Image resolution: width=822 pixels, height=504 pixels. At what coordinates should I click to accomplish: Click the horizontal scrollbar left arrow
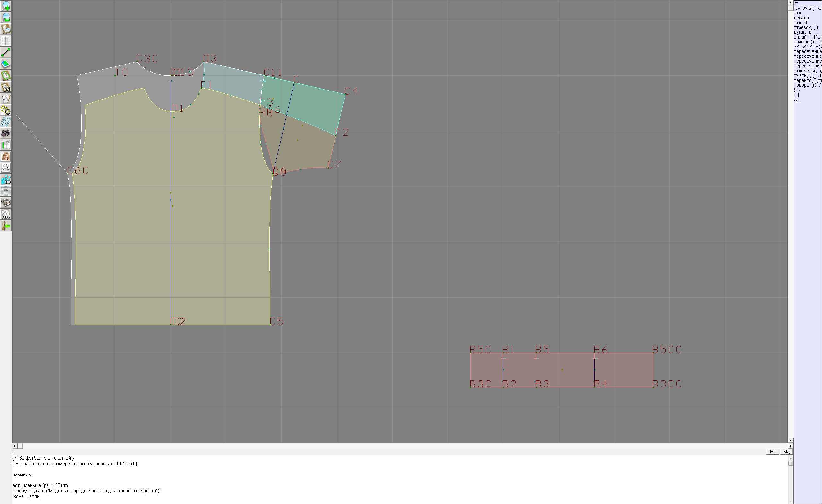(x=14, y=446)
